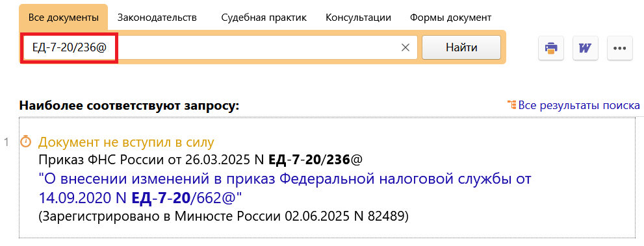Go to the Консультации tab
This screenshot has width=644, height=246.
(x=358, y=18)
